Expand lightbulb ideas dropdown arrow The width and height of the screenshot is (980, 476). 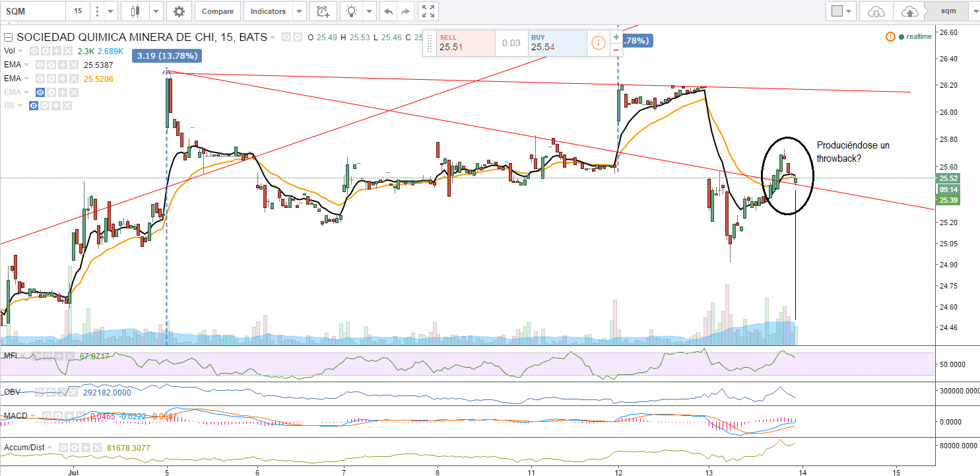[x=369, y=11]
